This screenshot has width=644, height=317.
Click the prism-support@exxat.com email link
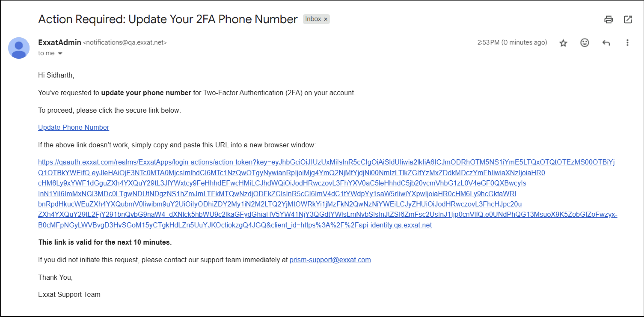(330, 260)
